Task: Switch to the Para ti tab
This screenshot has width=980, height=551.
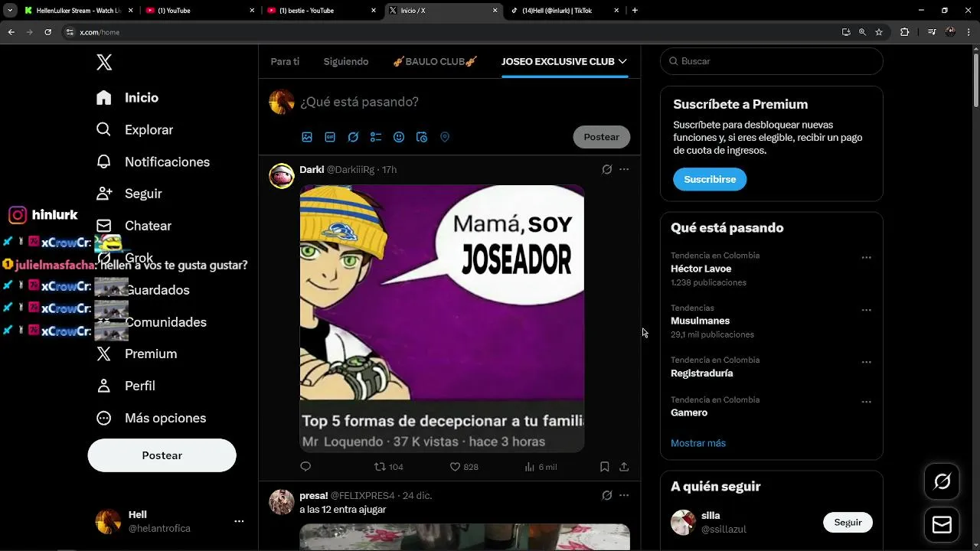Action: point(285,61)
